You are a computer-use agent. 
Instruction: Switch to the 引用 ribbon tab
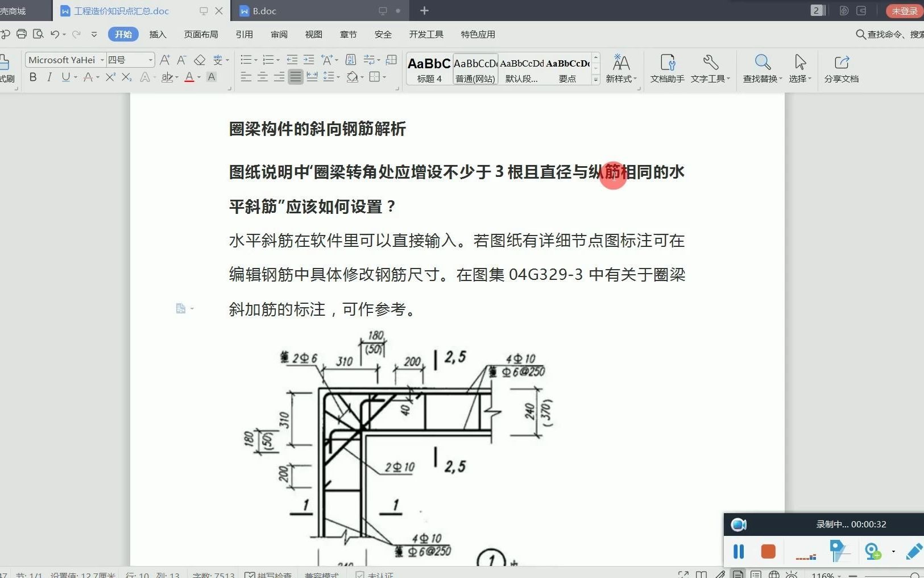point(244,34)
